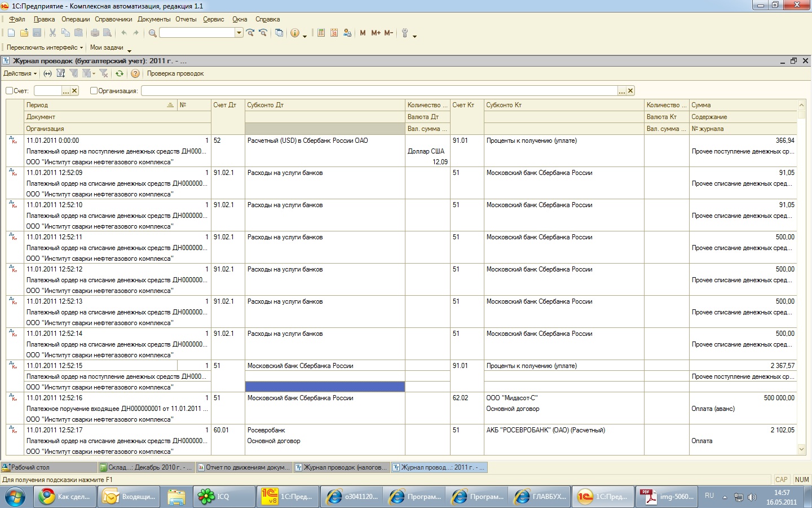Expand Переключить интерфейс dropdown
The height and width of the screenshot is (508, 812).
45,47
